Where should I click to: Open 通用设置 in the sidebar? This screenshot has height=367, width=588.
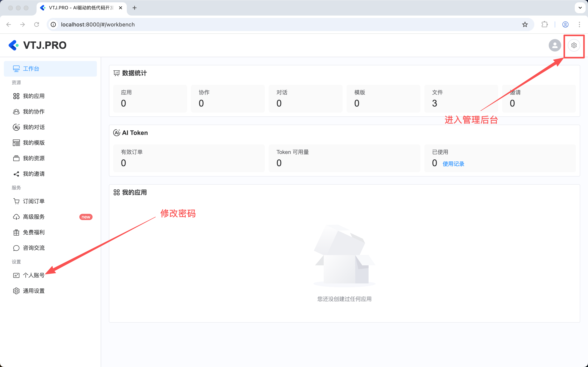pyautogui.click(x=33, y=291)
